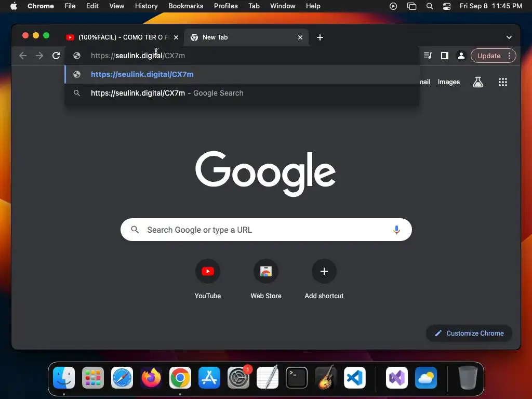Open Chrome's three-dot menu
The height and width of the screenshot is (399, 532).
[x=509, y=56]
